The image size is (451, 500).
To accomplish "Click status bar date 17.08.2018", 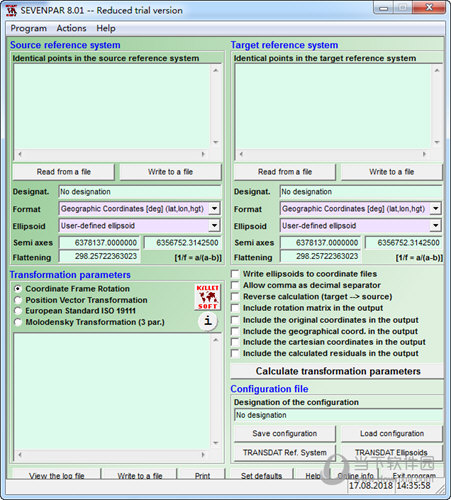I will click(x=371, y=486).
